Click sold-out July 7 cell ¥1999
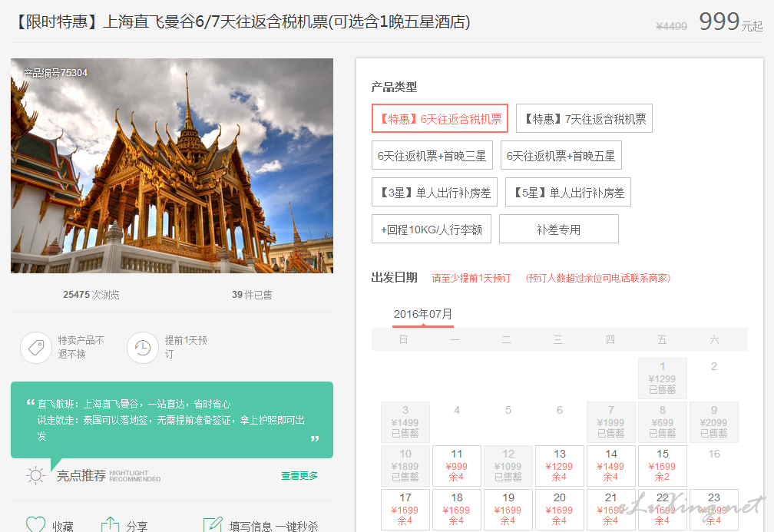 click(610, 422)
